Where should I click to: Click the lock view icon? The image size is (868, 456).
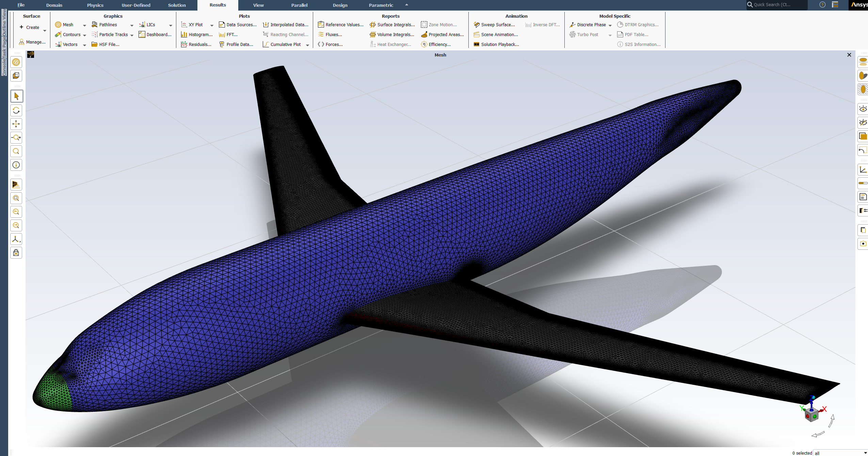16,253
